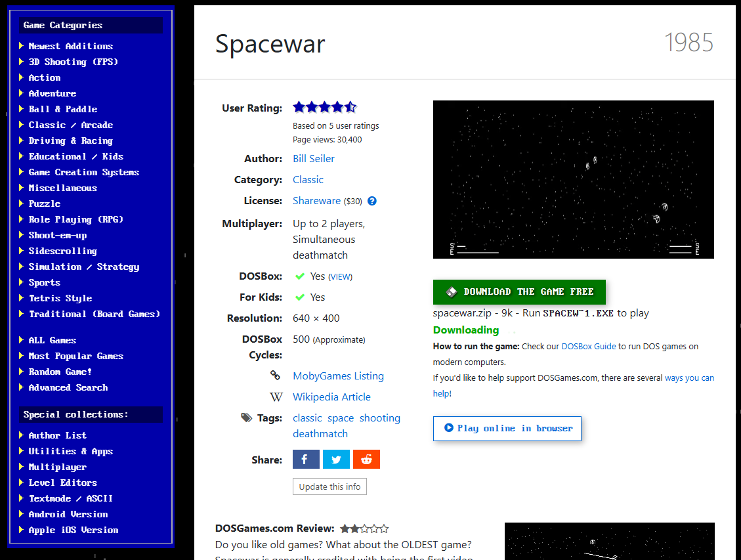Open Textmode / ASCII collection

click(70, 498)
